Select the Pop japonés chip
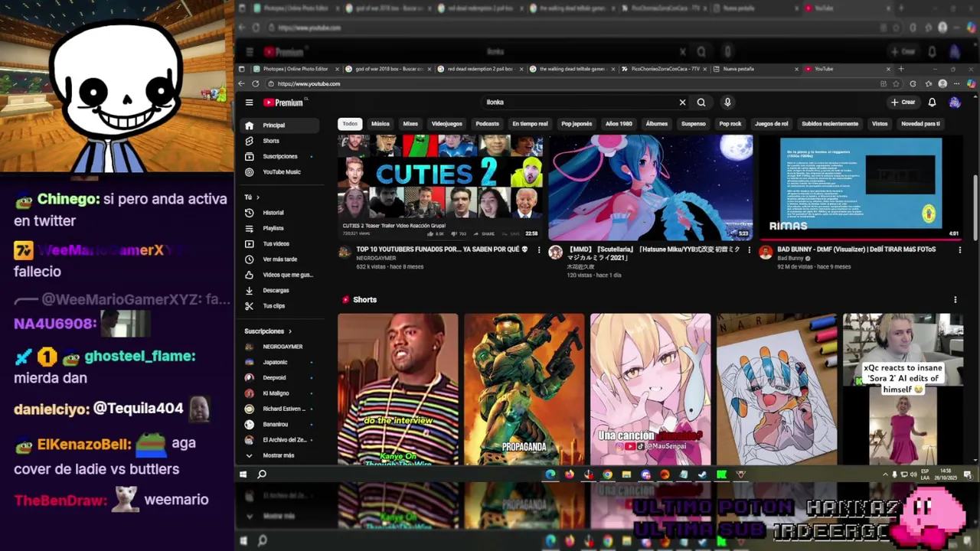 point(577,124)
